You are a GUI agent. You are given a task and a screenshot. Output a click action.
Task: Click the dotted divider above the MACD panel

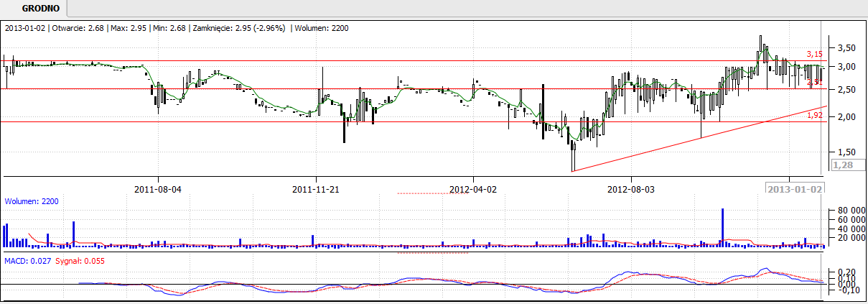(x=432, y=253)
